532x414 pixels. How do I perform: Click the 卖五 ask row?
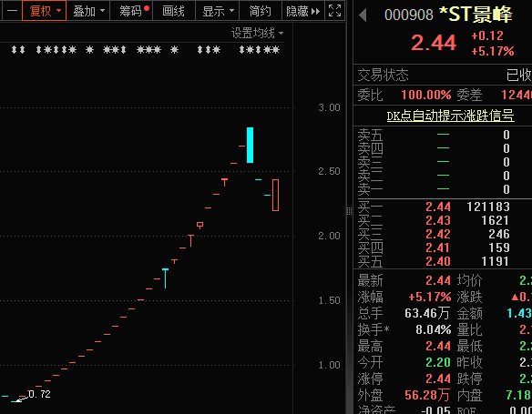[443, 135]
